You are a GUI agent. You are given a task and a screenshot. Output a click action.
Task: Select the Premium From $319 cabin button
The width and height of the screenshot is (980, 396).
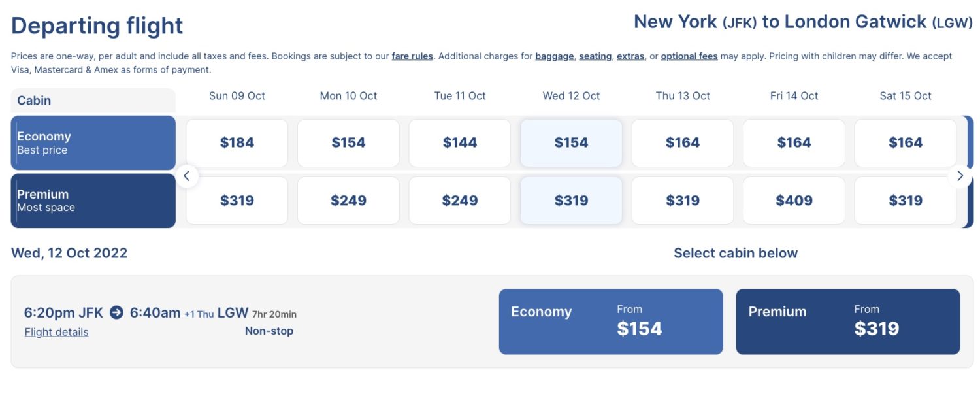pyautogui.click(x=847, y=321)
